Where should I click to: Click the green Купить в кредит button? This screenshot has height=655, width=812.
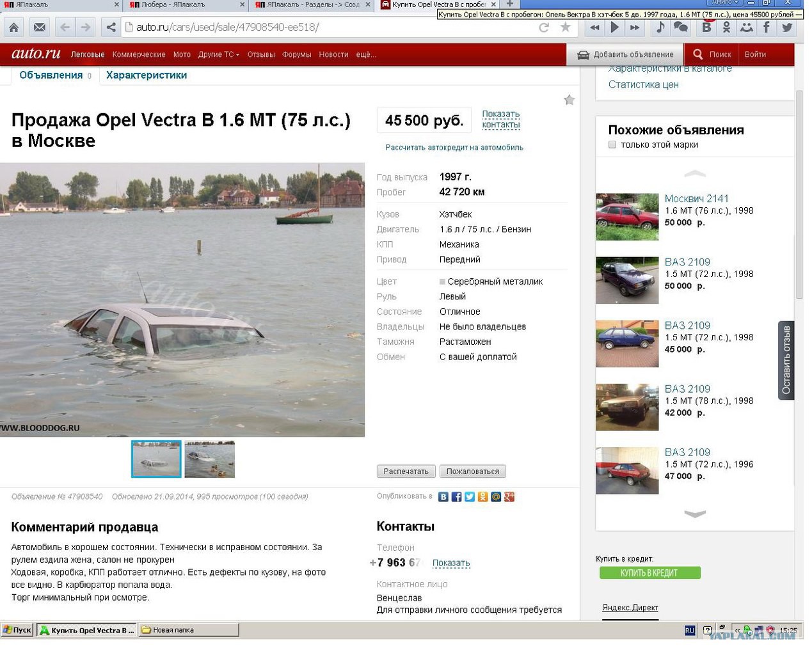(x=650, y=573)
